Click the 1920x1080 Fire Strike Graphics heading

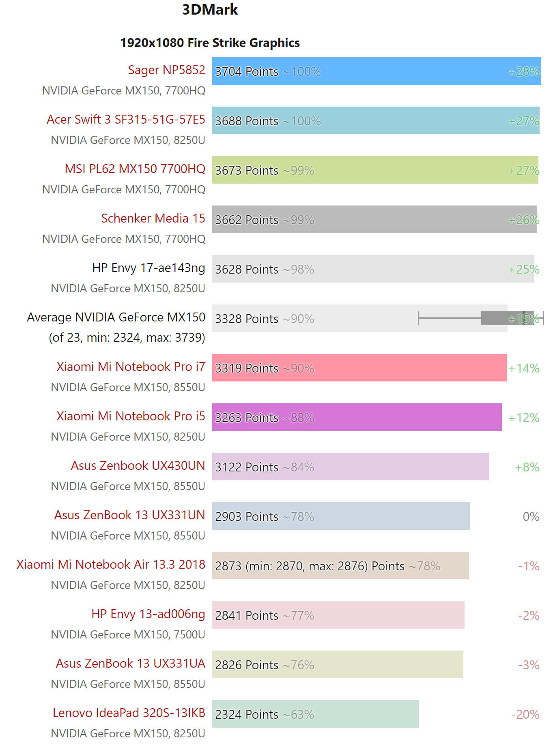[210, 43]
